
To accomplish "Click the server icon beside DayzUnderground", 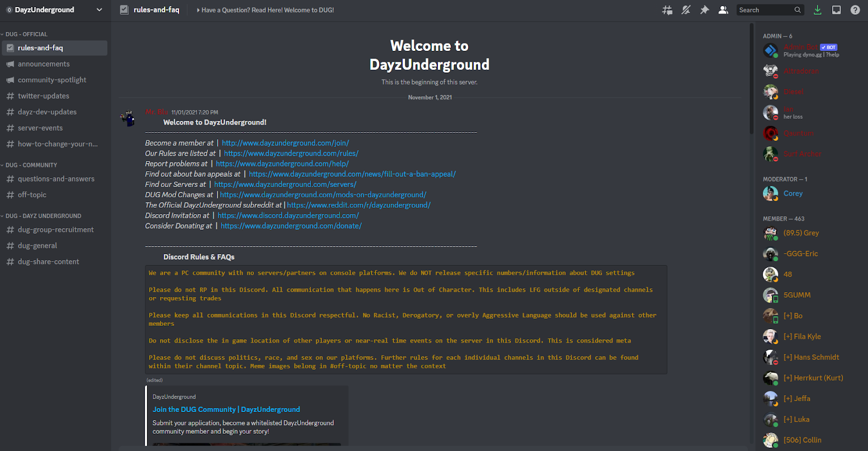I will point(9,10).
